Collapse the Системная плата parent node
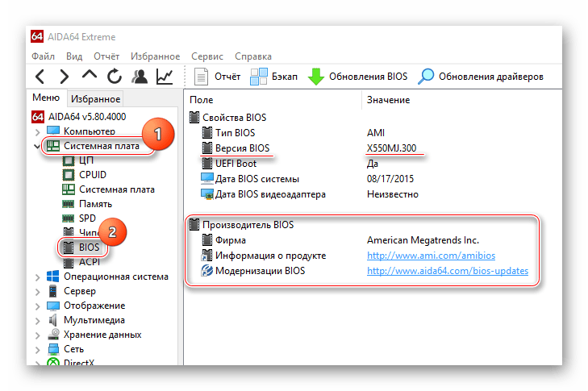This screenshot has width=588, height=391. pyautogui.click(x=37, y=146)
